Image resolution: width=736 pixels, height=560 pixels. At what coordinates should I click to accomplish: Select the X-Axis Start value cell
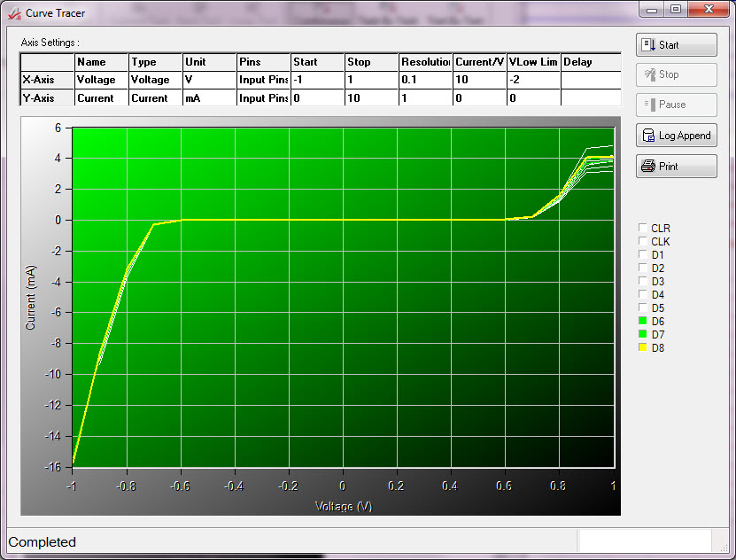coord(317,80)
